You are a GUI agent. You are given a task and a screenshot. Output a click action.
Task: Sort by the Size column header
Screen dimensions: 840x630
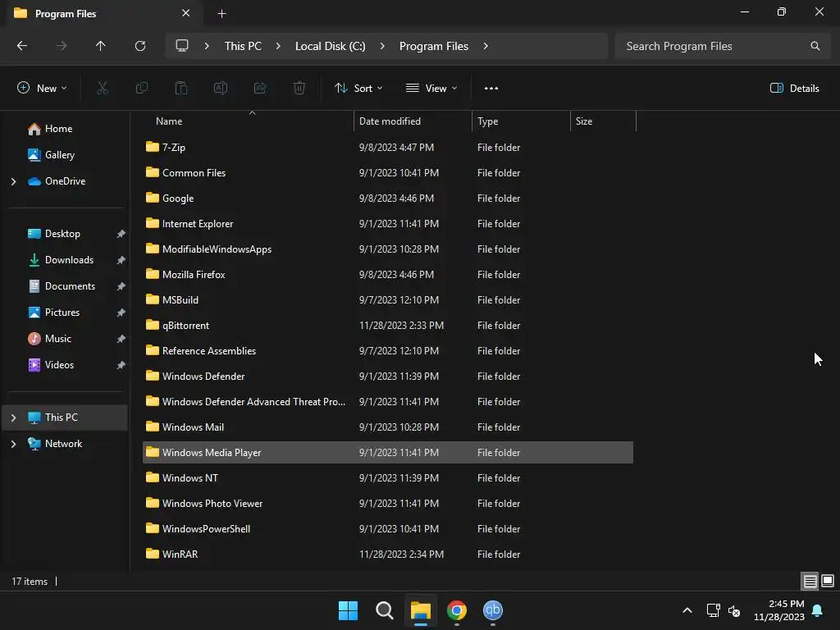603,121
